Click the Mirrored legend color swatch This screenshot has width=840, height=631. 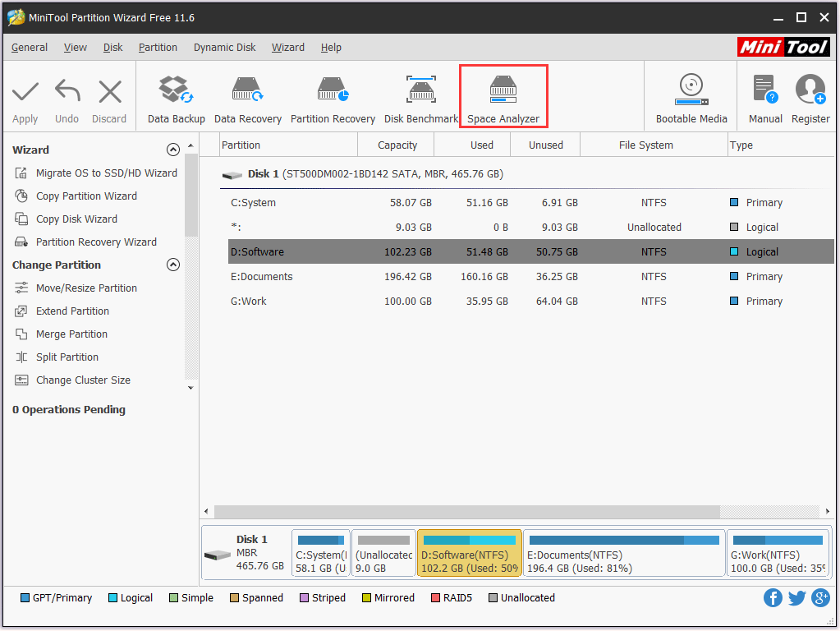pos(366,598)
